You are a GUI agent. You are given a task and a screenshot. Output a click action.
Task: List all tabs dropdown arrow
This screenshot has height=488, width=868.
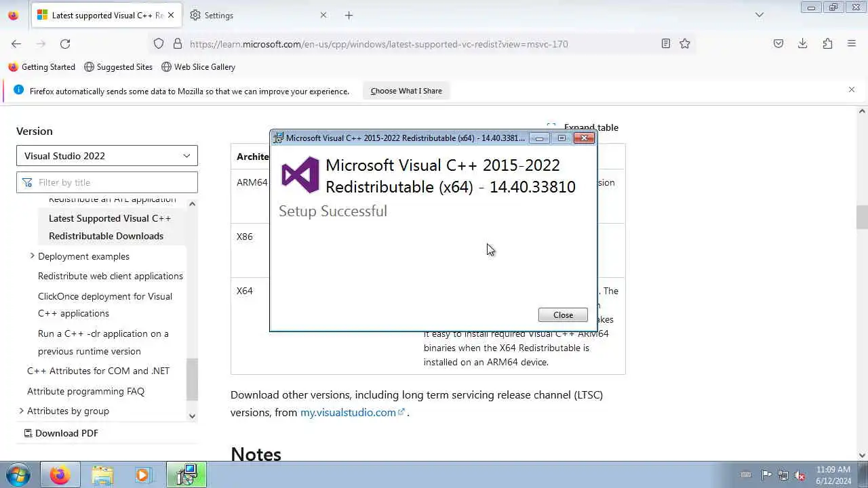(x=759, y=15)
